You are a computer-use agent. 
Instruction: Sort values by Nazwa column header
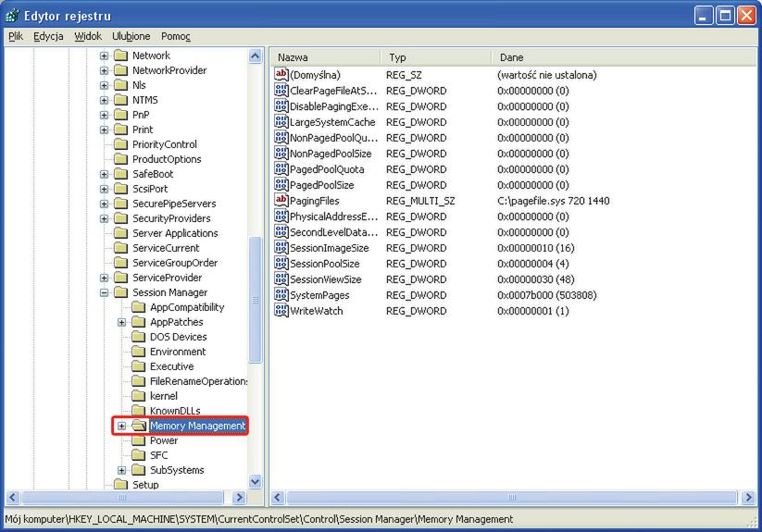(325, 57)
